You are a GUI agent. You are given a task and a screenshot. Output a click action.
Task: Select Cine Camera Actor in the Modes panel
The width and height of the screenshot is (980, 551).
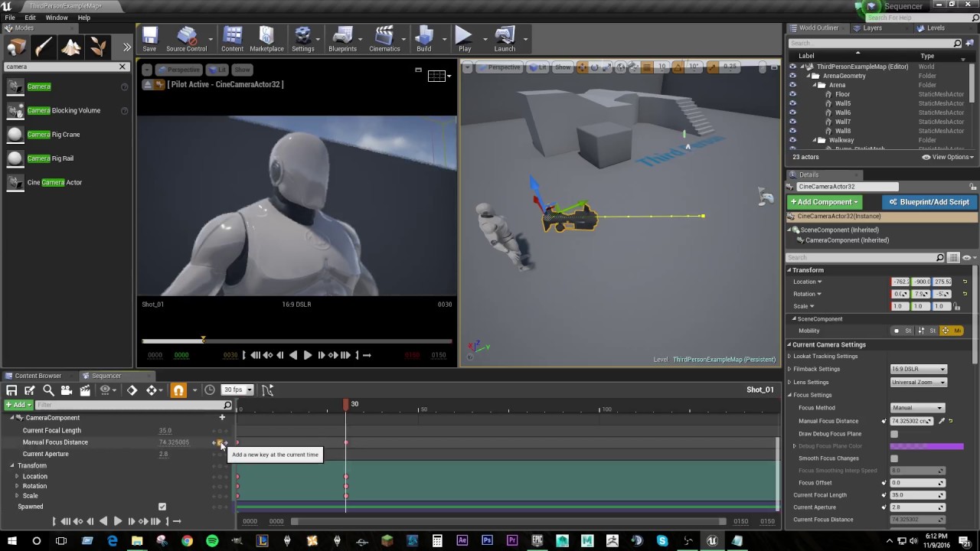coord(54,182)
